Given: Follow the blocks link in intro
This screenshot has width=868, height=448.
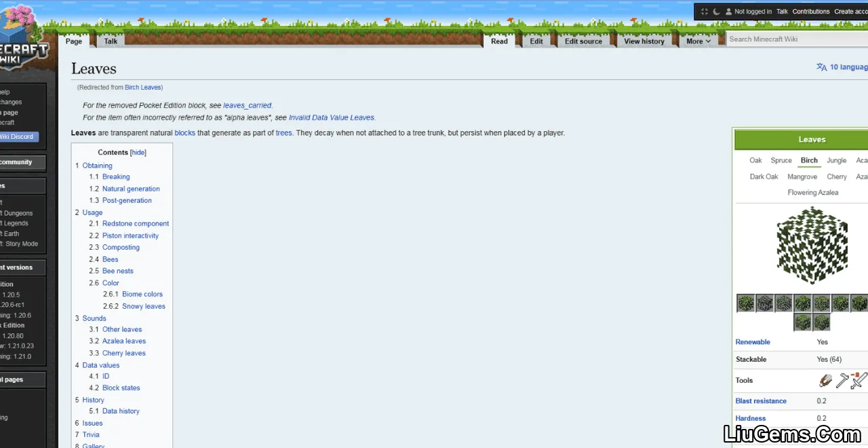Looking at the screenshot, I should tap(184, 133).
